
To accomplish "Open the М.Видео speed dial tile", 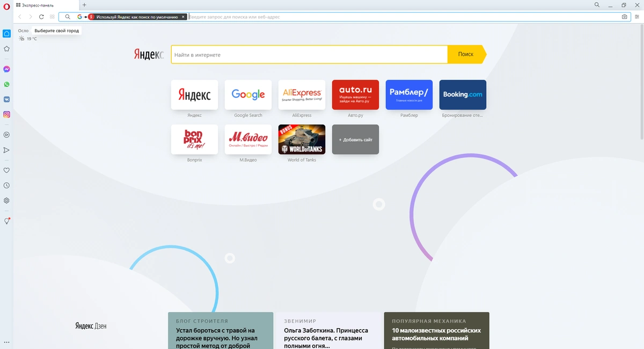I will [248, 140].
